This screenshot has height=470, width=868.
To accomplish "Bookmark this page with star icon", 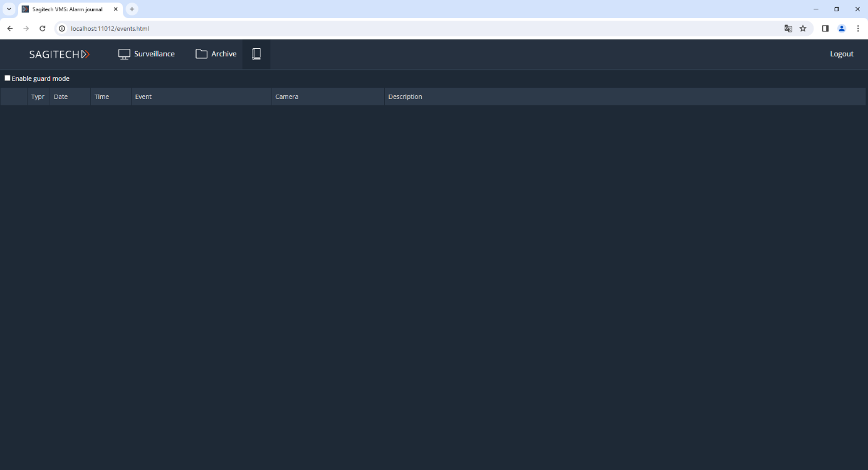I will 803,28.
